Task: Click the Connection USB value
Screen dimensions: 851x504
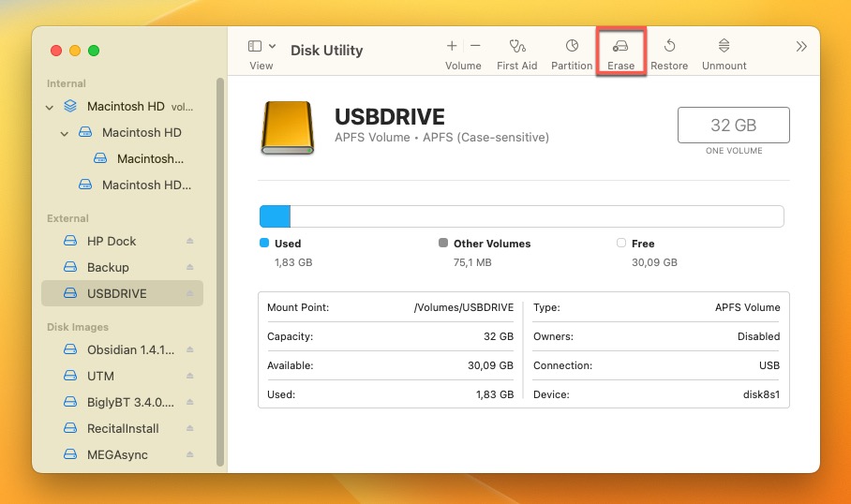Action: click(x=769, y=365)
